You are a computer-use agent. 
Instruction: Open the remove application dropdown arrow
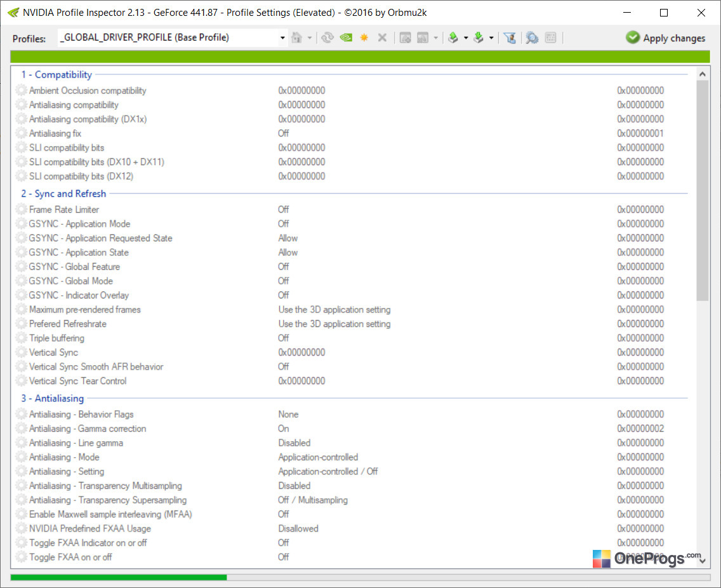click(x=435, y=37)
